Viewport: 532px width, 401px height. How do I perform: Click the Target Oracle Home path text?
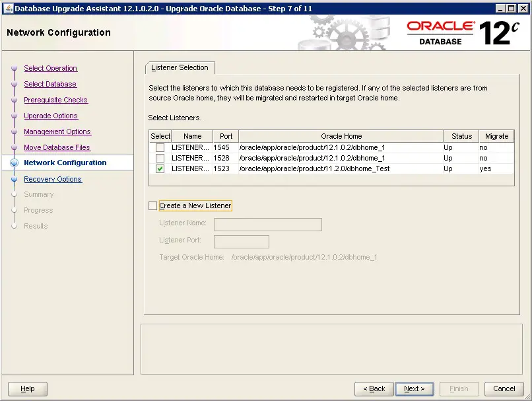click(304, 258)
